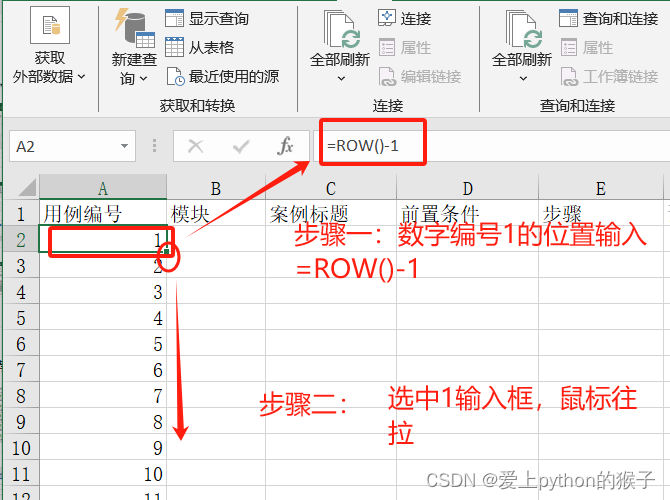Click 属性 icon in 查询和连接 group
The image size is (670, 500).
(569, 47)
